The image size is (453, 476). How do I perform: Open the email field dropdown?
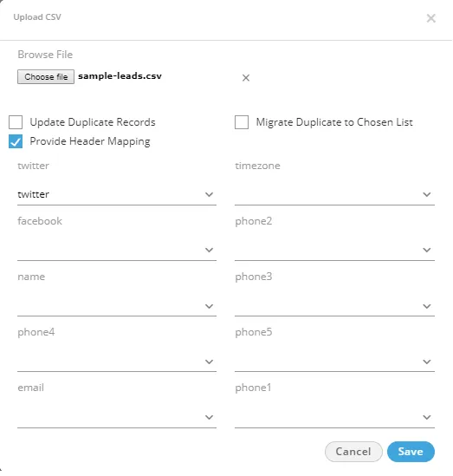coord(117,417)
